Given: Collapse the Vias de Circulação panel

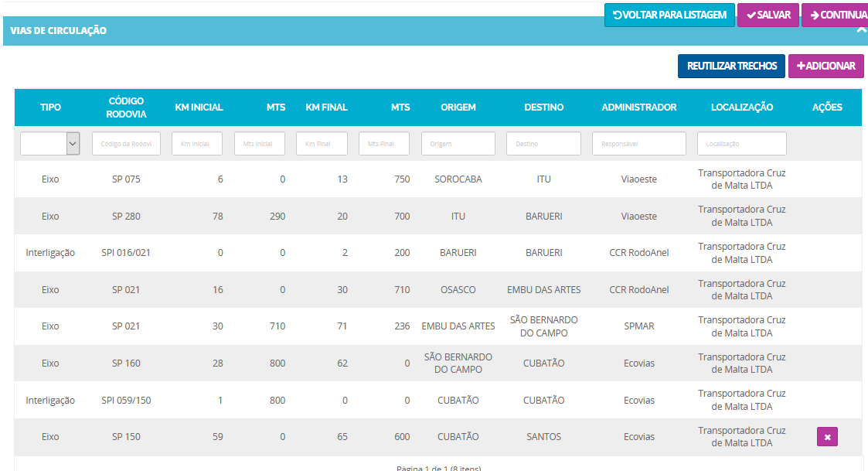Looking at the screenshot, I should 861,30.
